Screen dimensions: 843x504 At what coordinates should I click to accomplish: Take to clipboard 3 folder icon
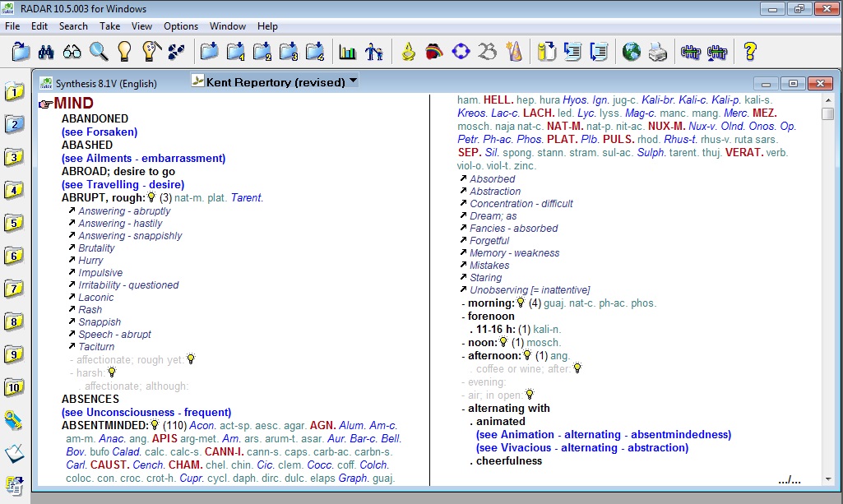tap(288, 52)
